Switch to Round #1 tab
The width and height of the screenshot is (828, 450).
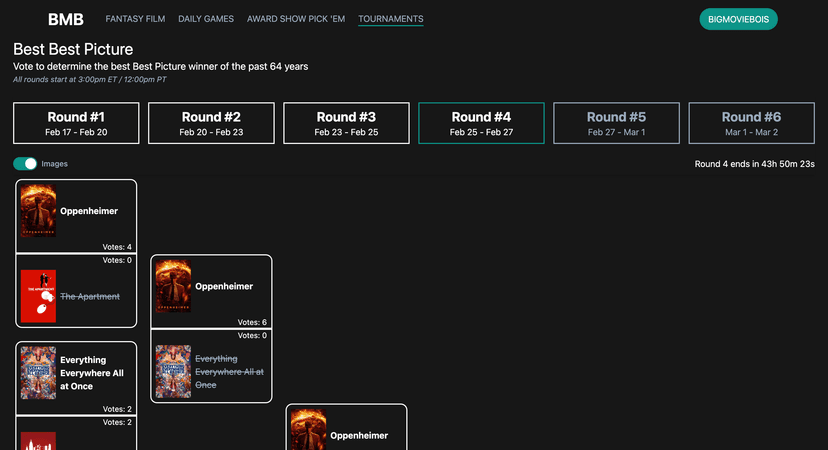point(76,123)
